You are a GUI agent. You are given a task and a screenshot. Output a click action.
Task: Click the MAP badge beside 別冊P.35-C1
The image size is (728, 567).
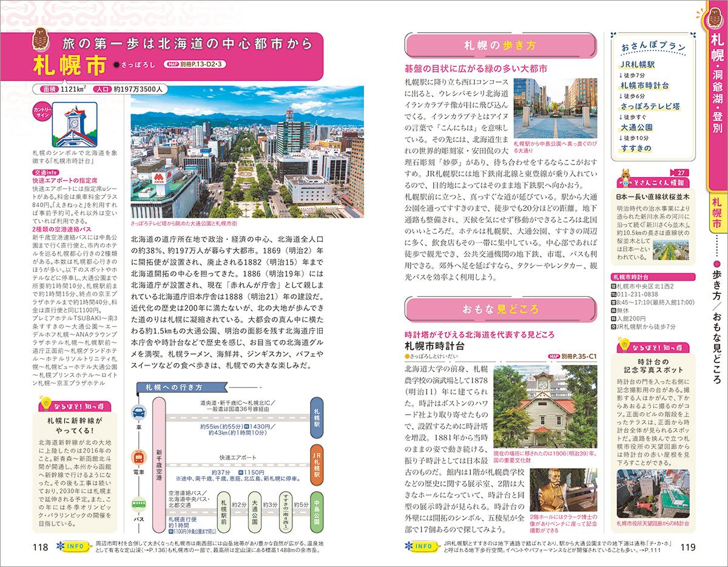[555, 356]
